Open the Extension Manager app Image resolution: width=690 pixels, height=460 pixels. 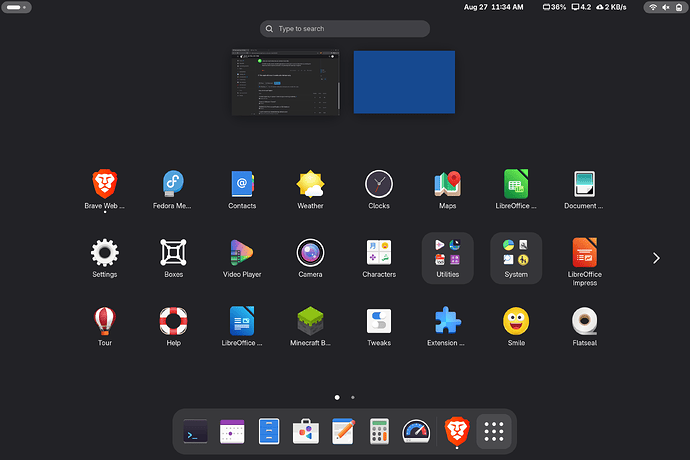[448, 327]
